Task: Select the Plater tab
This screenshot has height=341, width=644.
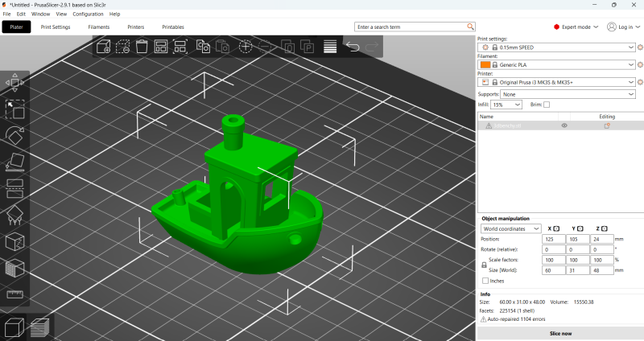Action: (x=16, y=27)
